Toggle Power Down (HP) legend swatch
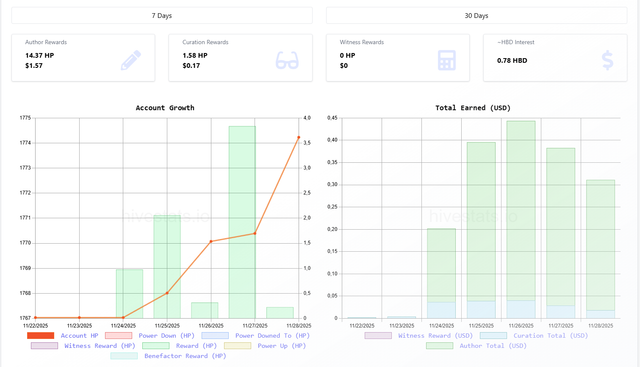Viewport: 640px width, 367px height. click(x=118, y=336)
